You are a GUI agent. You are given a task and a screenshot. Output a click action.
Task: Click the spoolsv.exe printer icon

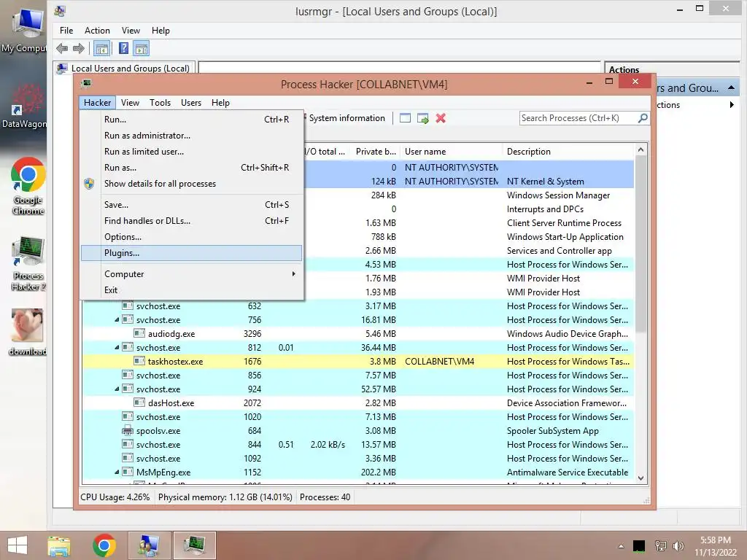[127, 431]
